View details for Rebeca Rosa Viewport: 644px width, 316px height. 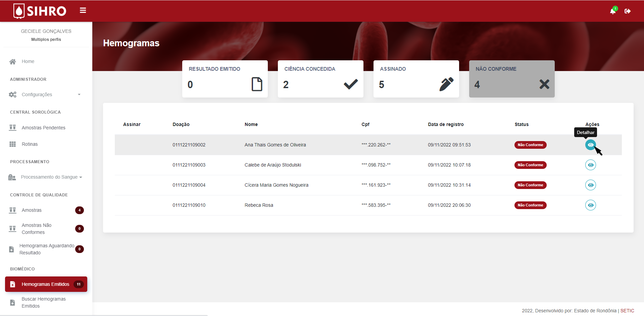click(590, 205)
